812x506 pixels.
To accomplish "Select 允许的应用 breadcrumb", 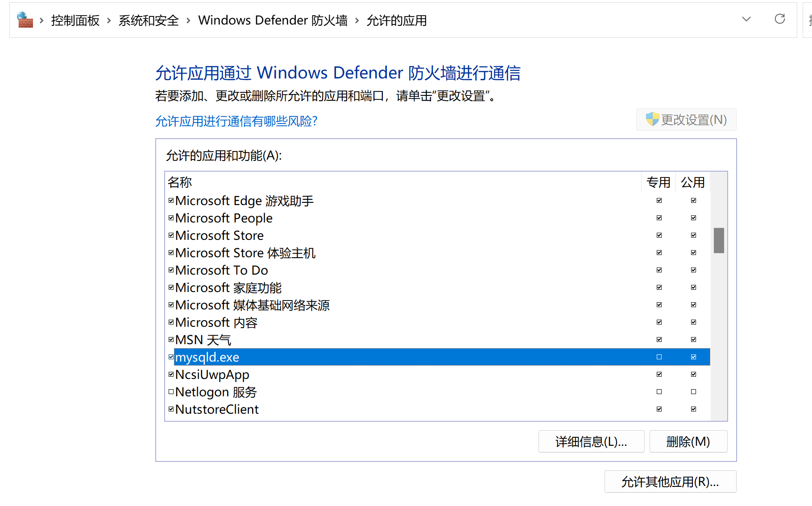I will pos(397,21).
